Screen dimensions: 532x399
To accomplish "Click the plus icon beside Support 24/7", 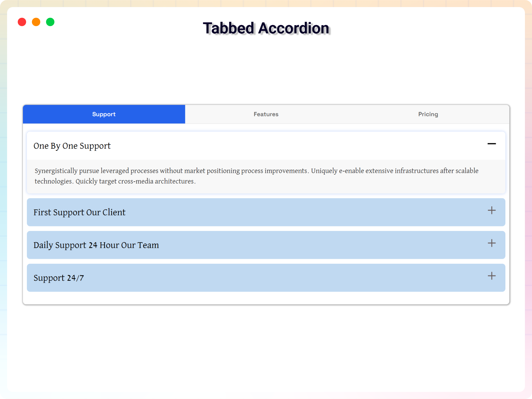I will pyautogui.click(x=492, y=276).
